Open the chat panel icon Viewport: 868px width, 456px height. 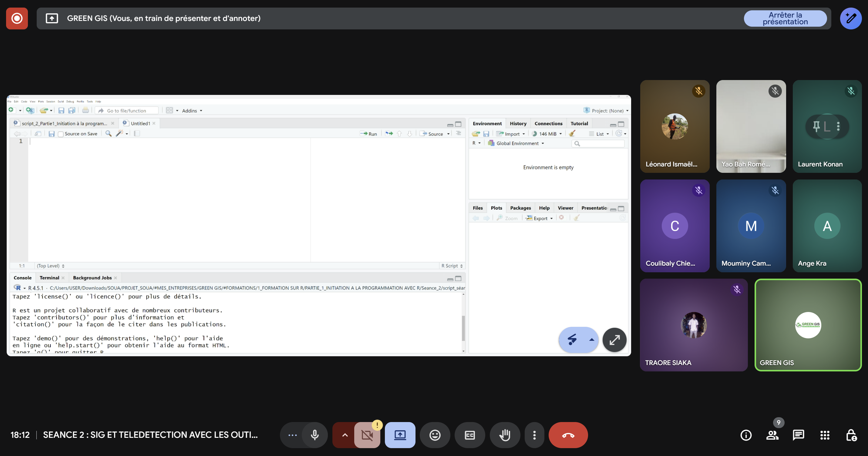coord(798,435)
